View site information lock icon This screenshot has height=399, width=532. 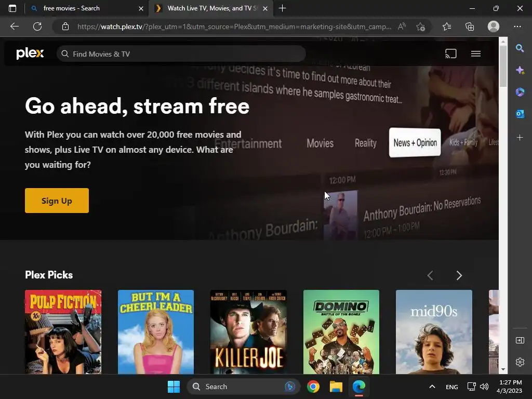click(65, 26)
